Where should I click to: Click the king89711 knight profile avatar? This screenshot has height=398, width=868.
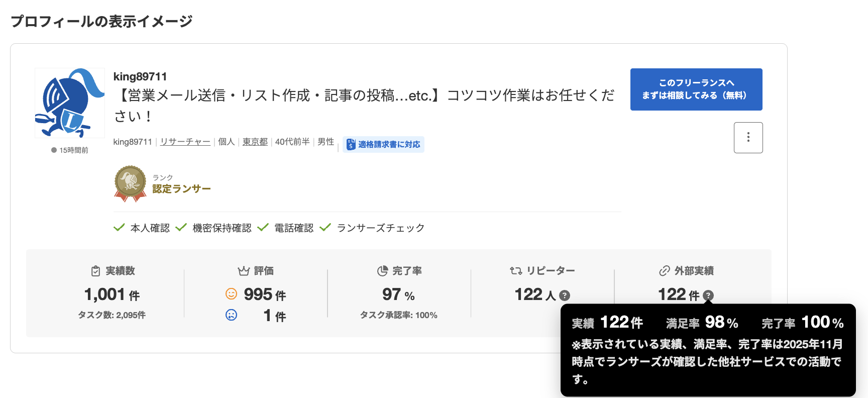69,103
